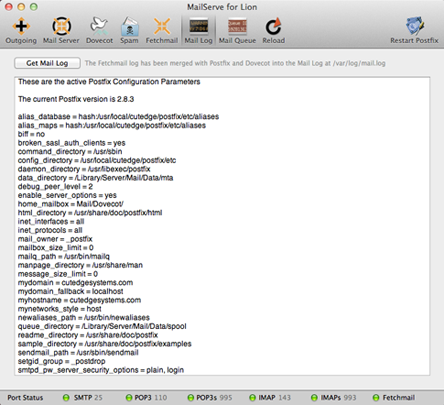
Task: Click the mynetworks_style line
Action: (60, 309)
